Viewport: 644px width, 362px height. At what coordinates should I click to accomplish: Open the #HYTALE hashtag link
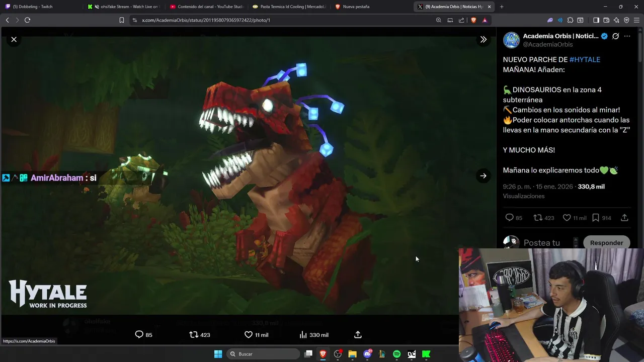[x=585, y=59]
